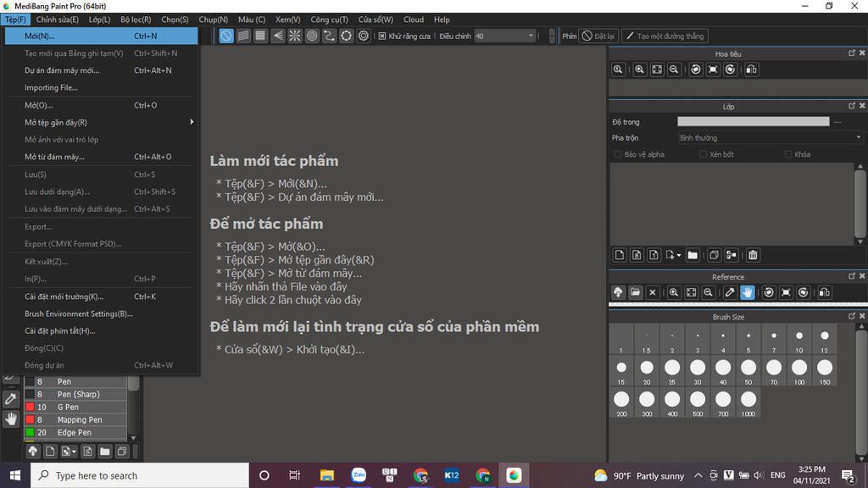Toggle the Bảo vệ alpha checkbox

click(618, 154)
